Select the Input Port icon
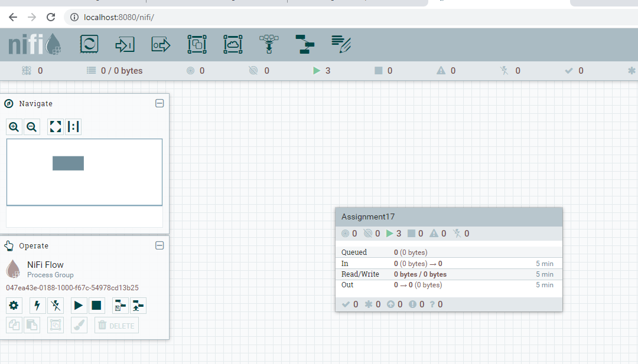Viewport: 638px width, 364px height. point(125,44)
